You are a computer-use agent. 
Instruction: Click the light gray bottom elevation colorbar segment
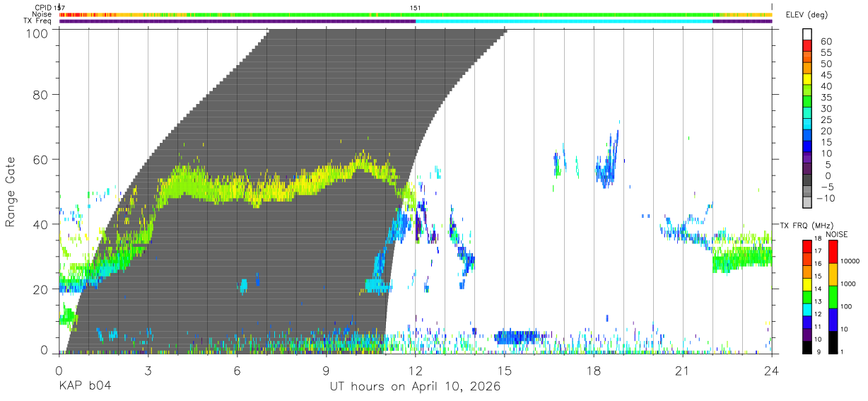point(808,204)
